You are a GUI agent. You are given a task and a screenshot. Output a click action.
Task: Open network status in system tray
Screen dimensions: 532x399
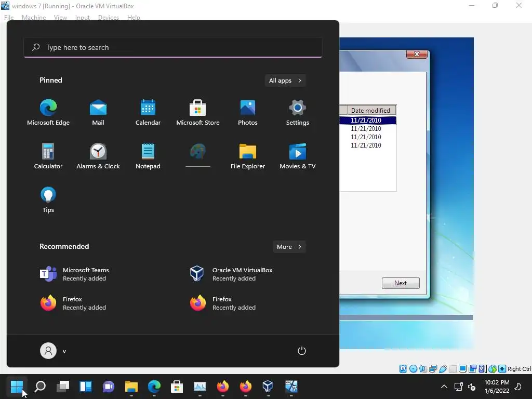[x=459, y=387]
